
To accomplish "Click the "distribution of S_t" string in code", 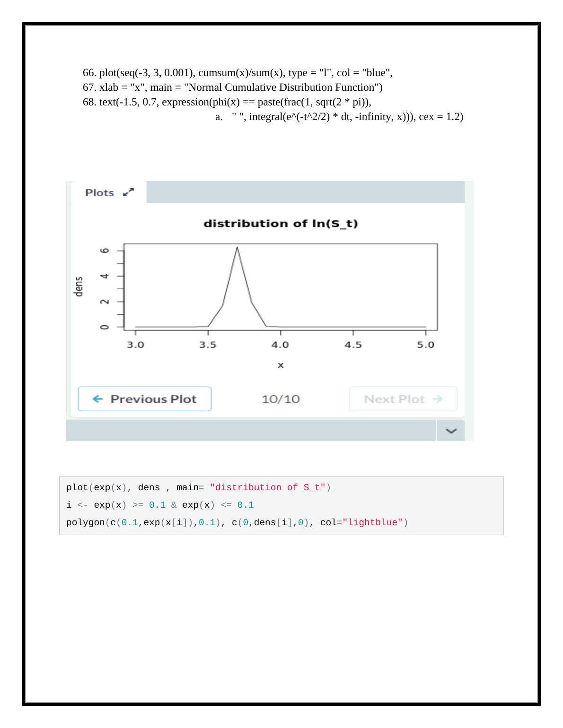I will [x=267, y=487].
